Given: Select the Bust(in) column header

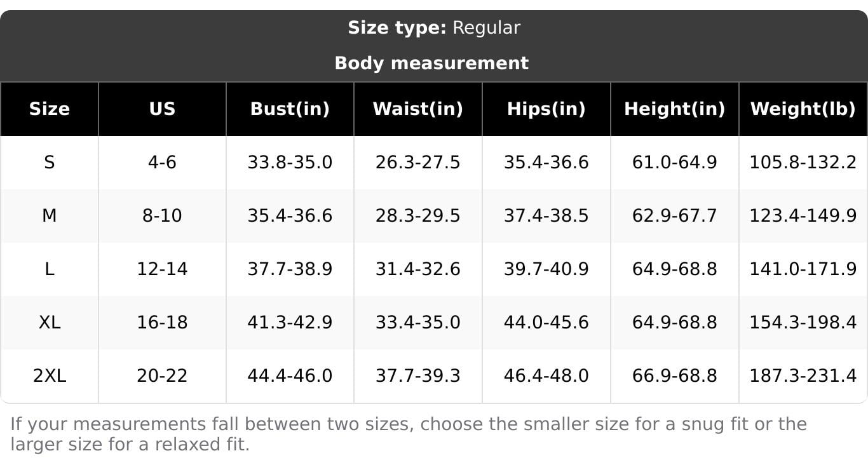Looking at the screenshot, I should point(290,109).
